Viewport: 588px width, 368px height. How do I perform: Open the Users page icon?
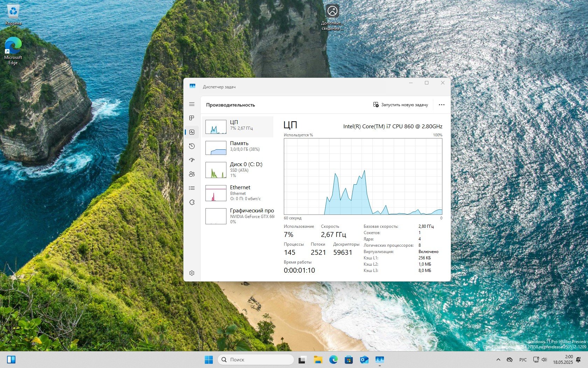click(x=192, y=174)
